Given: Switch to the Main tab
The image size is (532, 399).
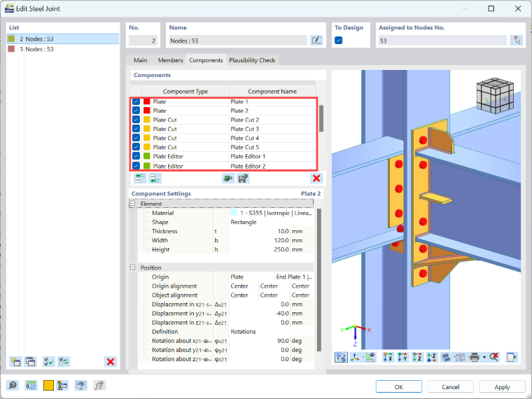Looking at the screenshot, I should tap(140, 60).
